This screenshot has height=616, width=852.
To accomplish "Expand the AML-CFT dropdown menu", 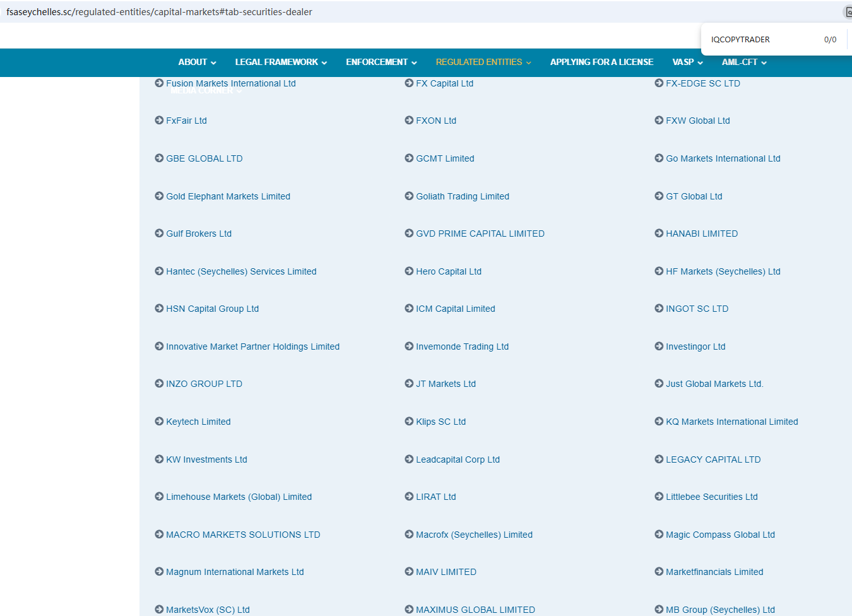I will point(744,62).
